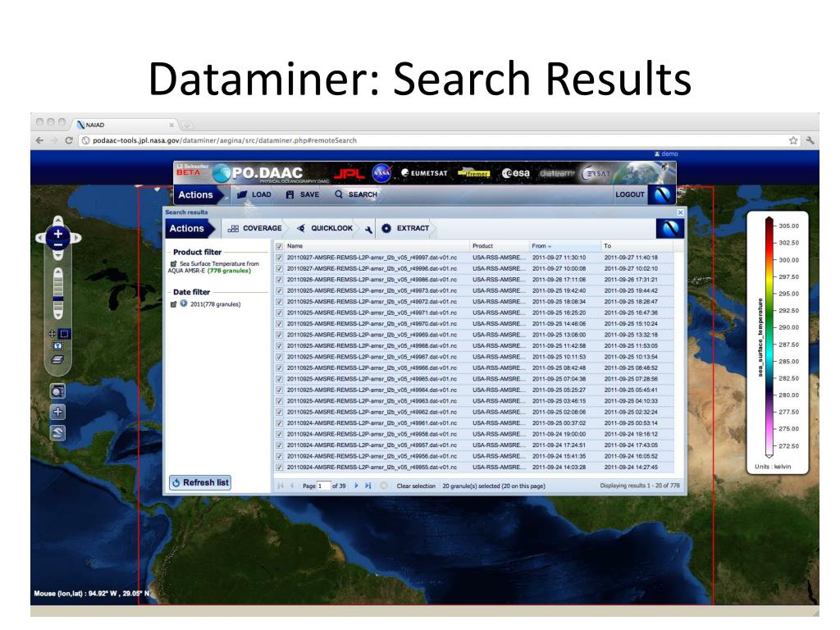The image size is (840, 630).
Task: Pan the map down with the arrow
Action: coord(58,256)
